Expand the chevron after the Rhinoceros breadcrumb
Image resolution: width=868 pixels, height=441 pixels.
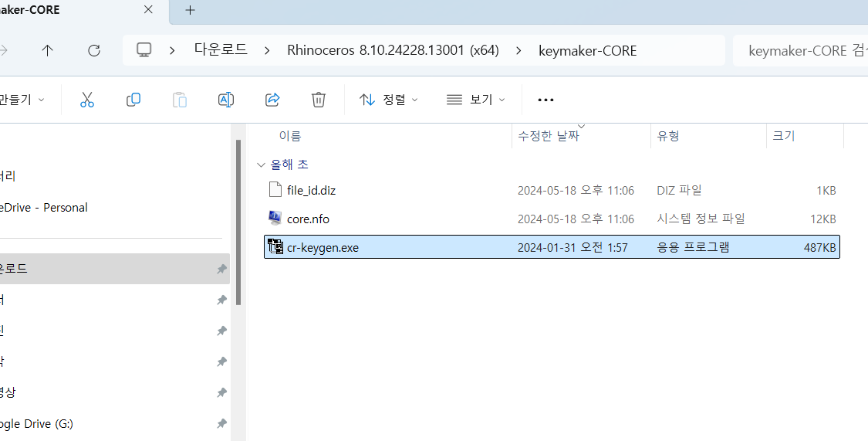(518, 50)
